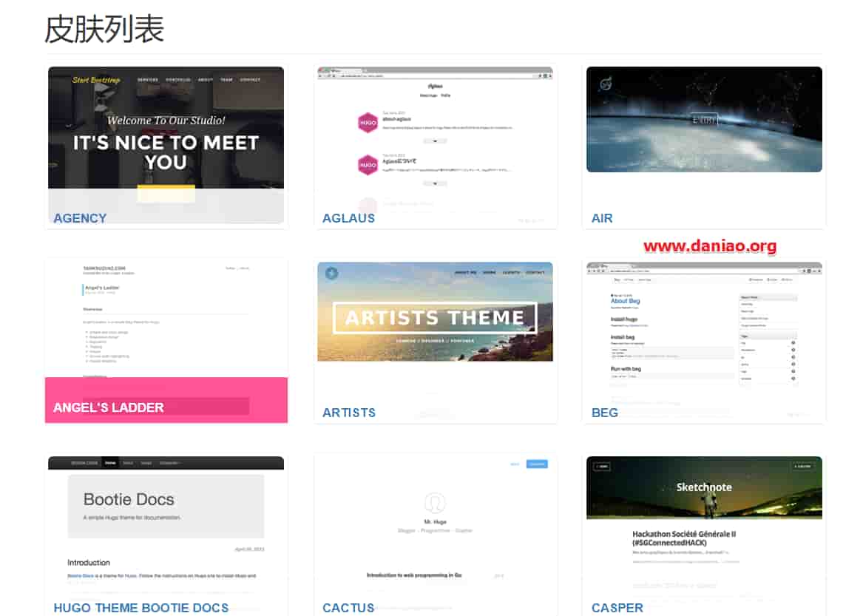Click the yellow button in Agency preview
Image resolution: width=863 pixels, height=616 pixels.
pyautogui.click(x=166, y=194)
